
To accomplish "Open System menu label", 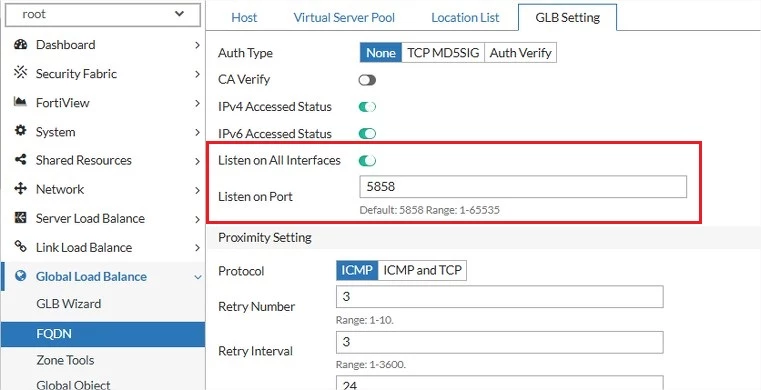I will [55, 132].
